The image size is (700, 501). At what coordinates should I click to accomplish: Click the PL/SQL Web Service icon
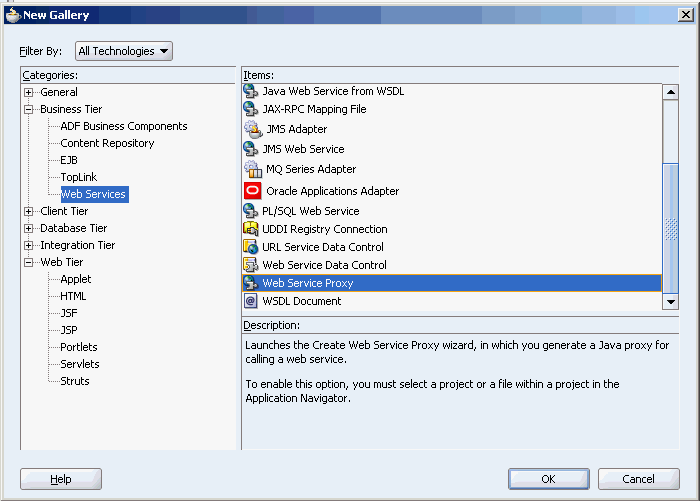coord(250,211)
